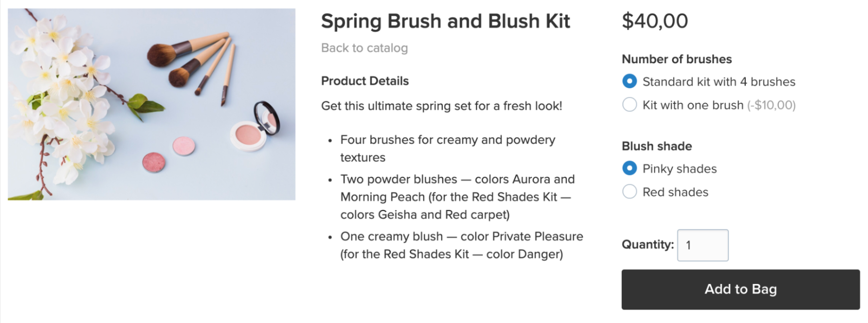Click the Spring Brush and Blush Kit title
The height and width of the screenshot is (323, 868).
(445, 21)
